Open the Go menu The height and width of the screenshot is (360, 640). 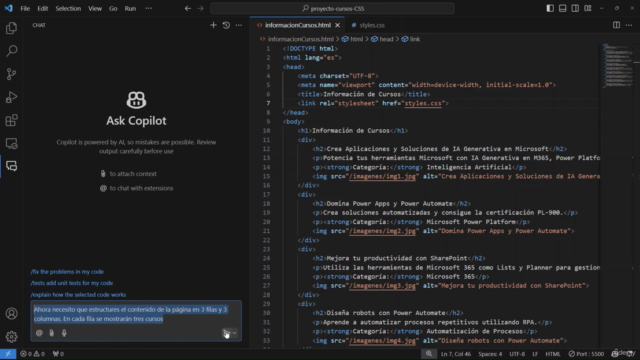[113, 8]
